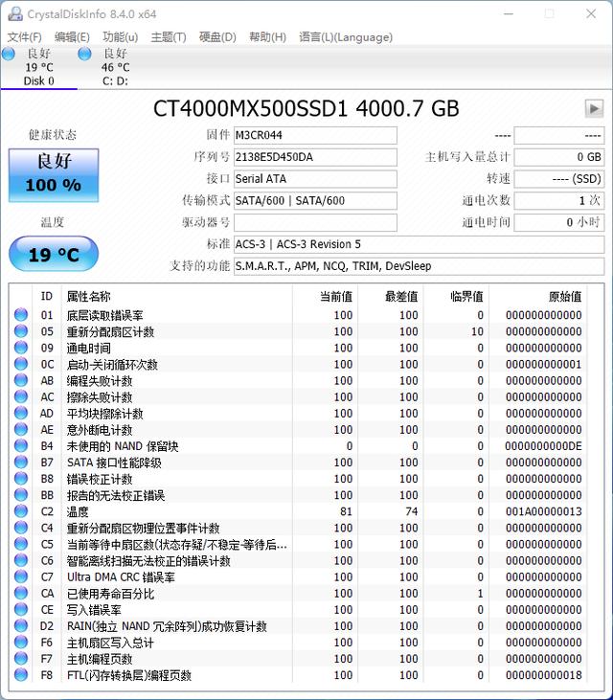Select the Ultra DMA CRC 错误率 attribute name
Screen dimensions: 613x700
click(x=121, y=577)
